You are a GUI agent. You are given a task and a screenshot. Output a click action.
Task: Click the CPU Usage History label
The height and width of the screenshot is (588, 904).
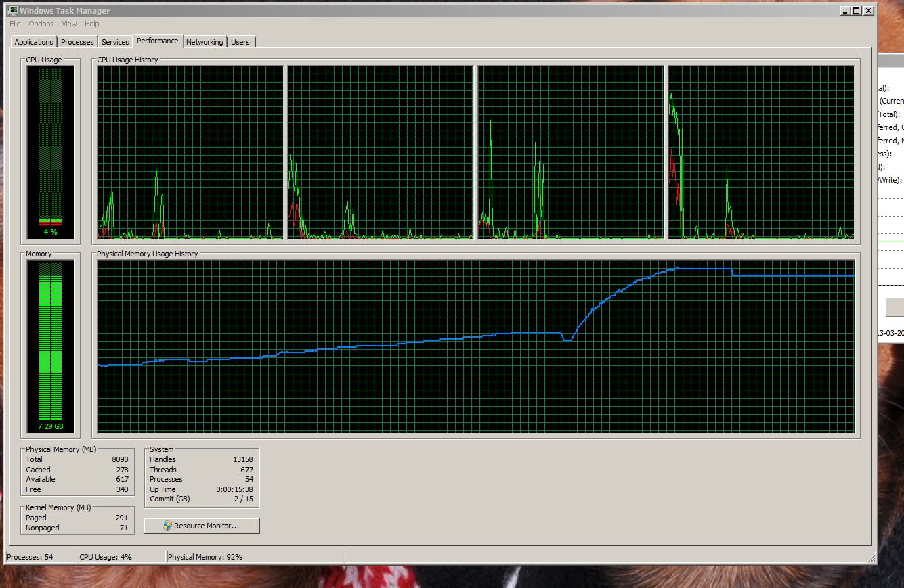coord(127,60)
